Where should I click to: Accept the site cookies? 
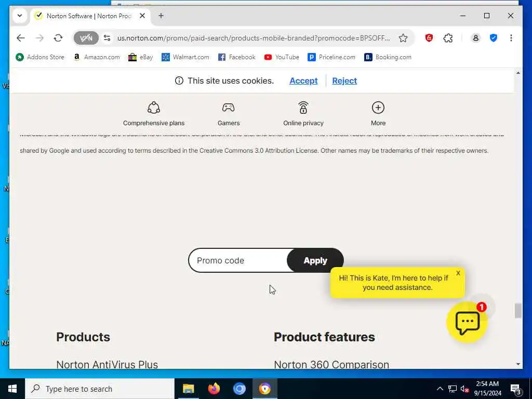303,81
